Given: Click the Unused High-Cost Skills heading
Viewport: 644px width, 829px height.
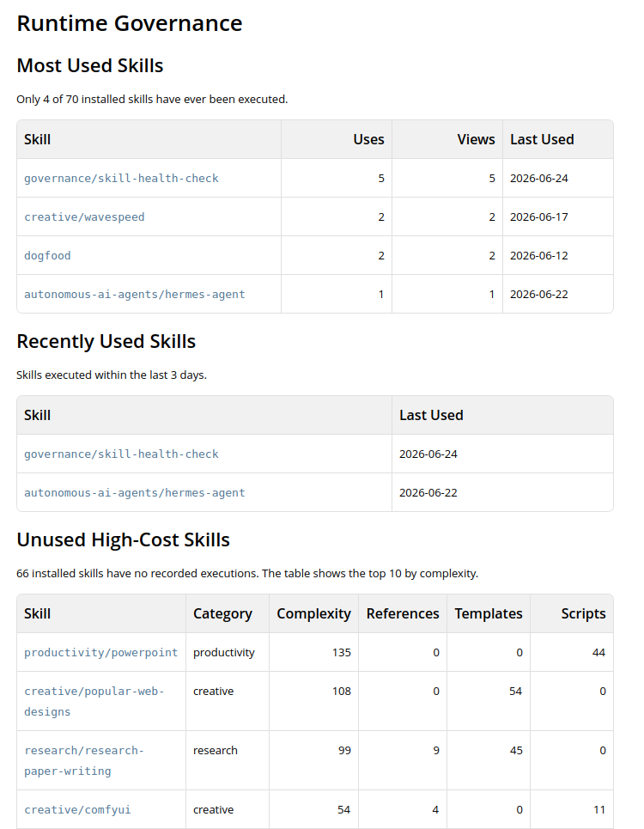Looking at the screenshot, I should (123, 539).
